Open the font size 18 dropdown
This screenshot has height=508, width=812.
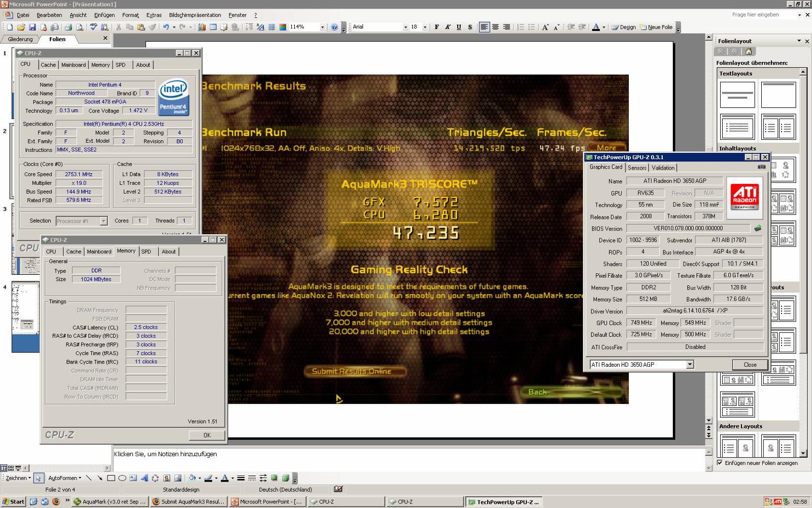tap(425, 27)
